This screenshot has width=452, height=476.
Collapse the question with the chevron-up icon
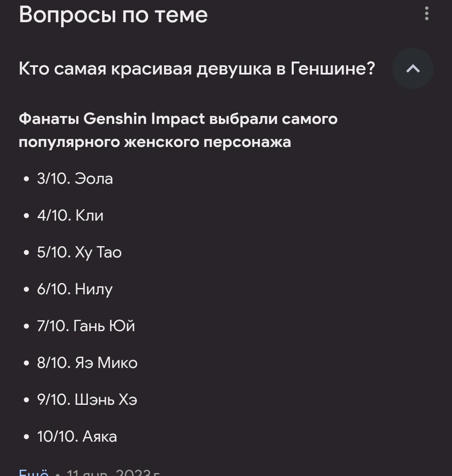(413, 69)
